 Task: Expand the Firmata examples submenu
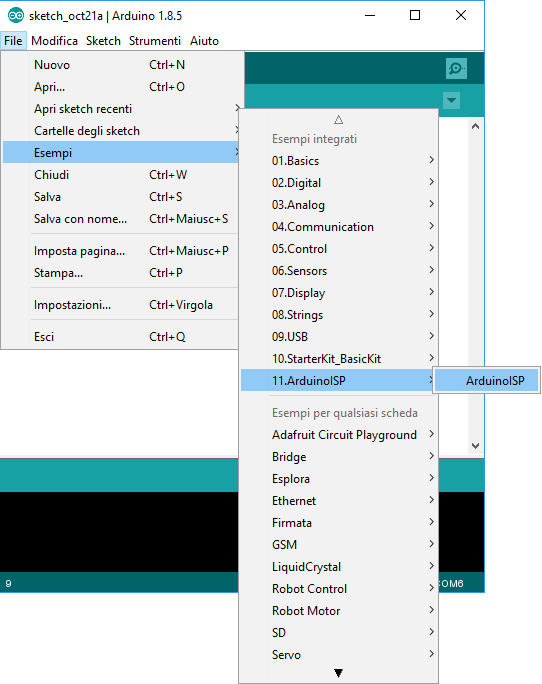339,523
